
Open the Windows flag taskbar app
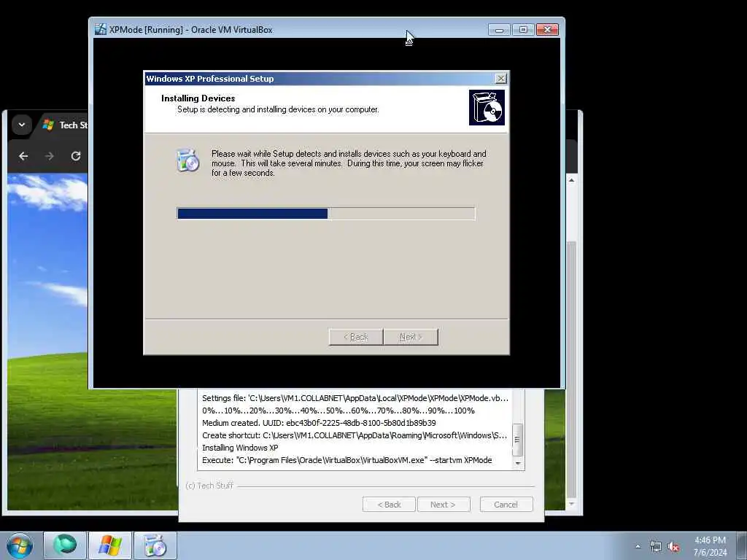click(x=110, y=545)
